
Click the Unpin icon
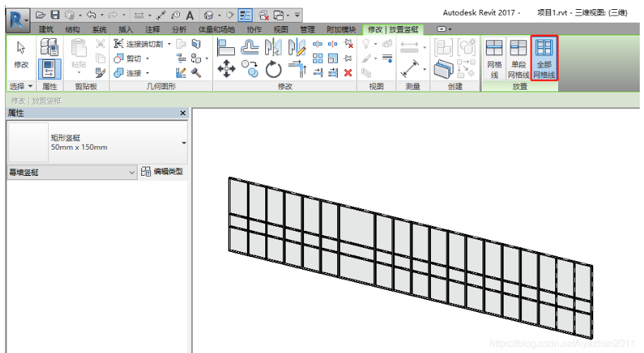click(x=348, y=44)
